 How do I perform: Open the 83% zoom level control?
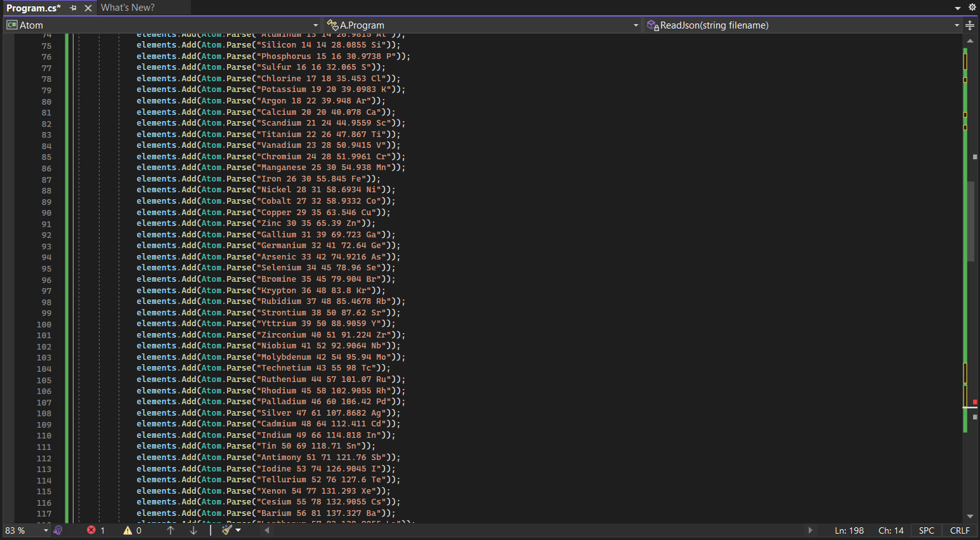pos(25,530)
